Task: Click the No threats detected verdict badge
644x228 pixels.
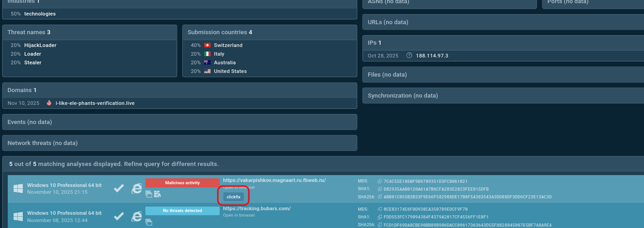Action: 182,211
